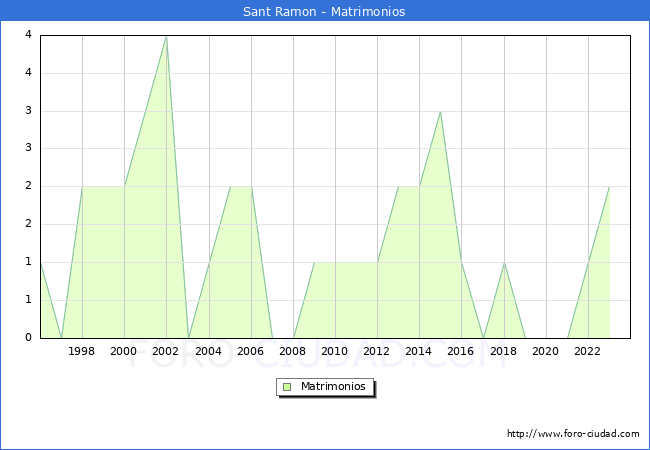This screenshot has width=650, height=450.
Task: Click the green Matrimonios legend color swatch
Action: click(x=287, y=386)
